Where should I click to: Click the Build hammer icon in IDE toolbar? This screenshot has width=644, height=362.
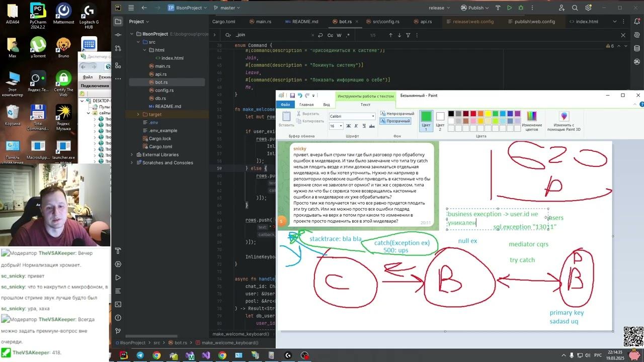[x=498, y=8]
